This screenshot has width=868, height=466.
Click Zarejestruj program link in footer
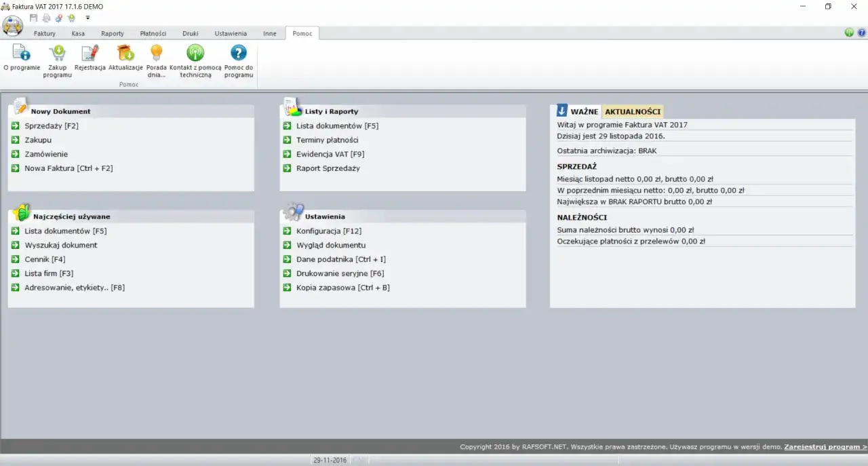825,447
